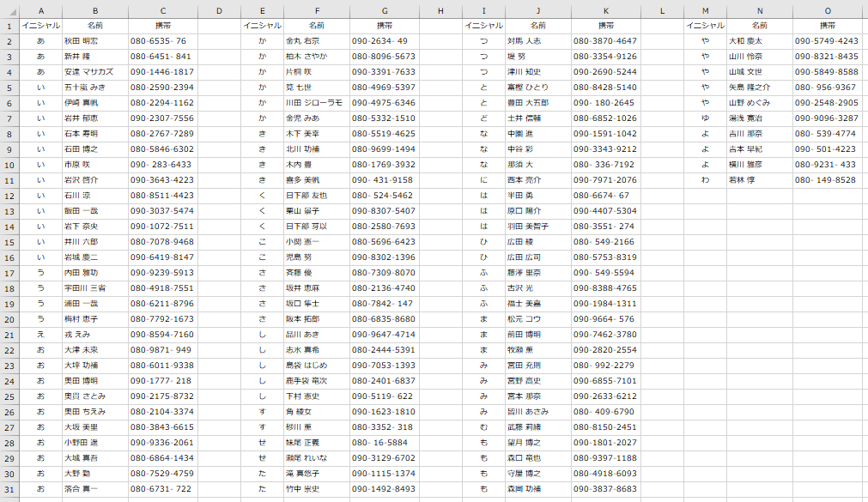Select the cell 柏木 さやか
This screenshot has width=868, height=502.
(317, 57)
